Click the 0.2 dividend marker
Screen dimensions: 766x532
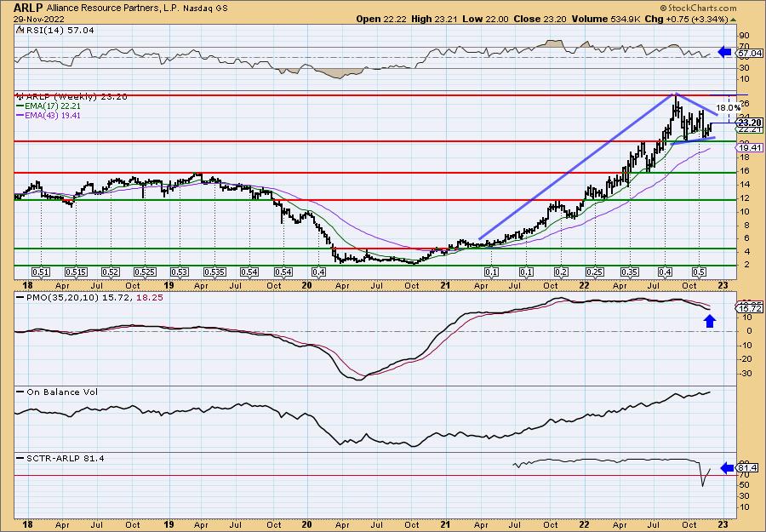(x=561, y=272)
